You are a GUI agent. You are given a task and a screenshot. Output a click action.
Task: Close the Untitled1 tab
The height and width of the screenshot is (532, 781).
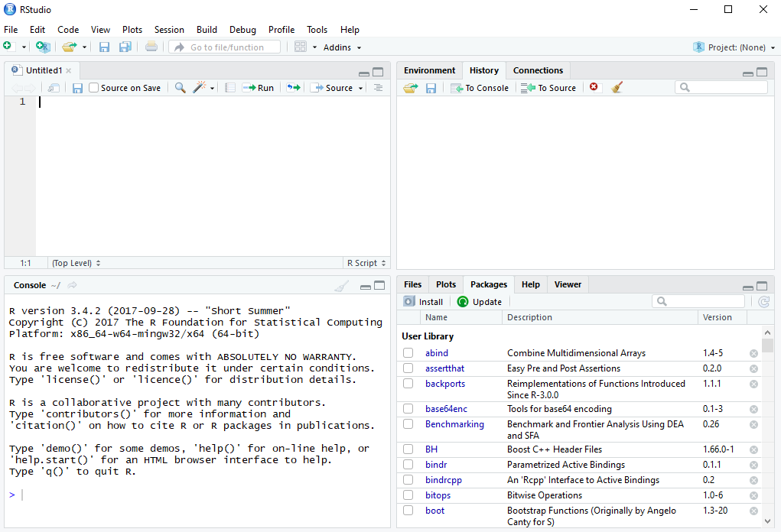pyautogui.click(x=69, y=70)
